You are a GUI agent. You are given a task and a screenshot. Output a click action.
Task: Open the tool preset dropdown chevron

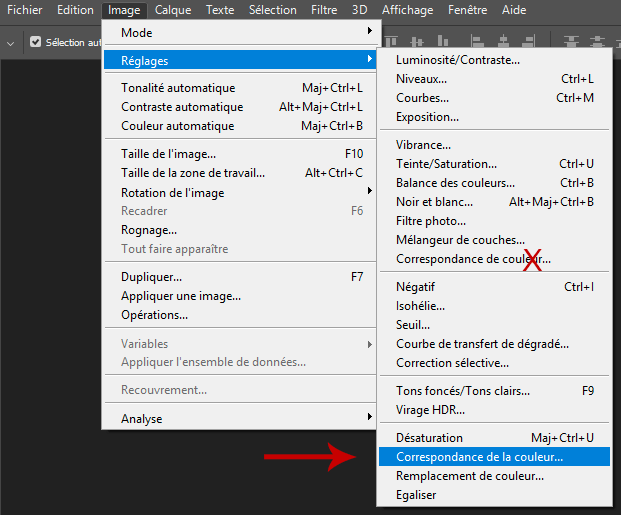click(x=11, y=43)
